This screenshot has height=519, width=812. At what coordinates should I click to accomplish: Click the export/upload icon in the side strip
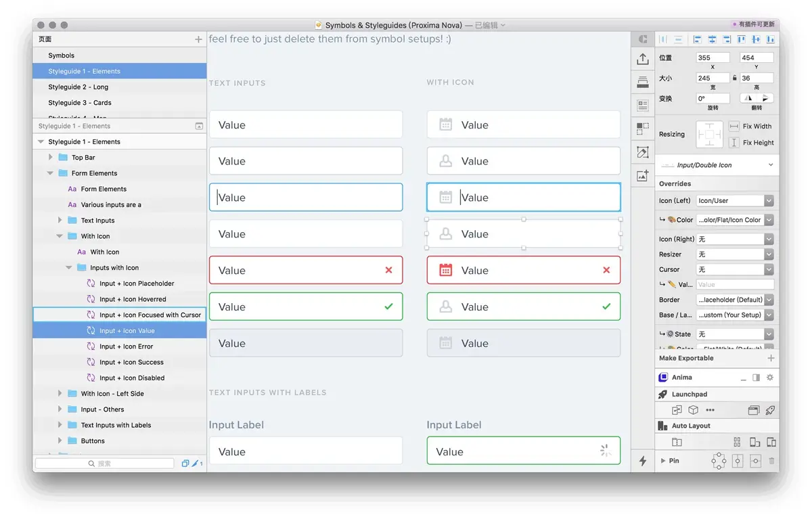click(643, 60)
